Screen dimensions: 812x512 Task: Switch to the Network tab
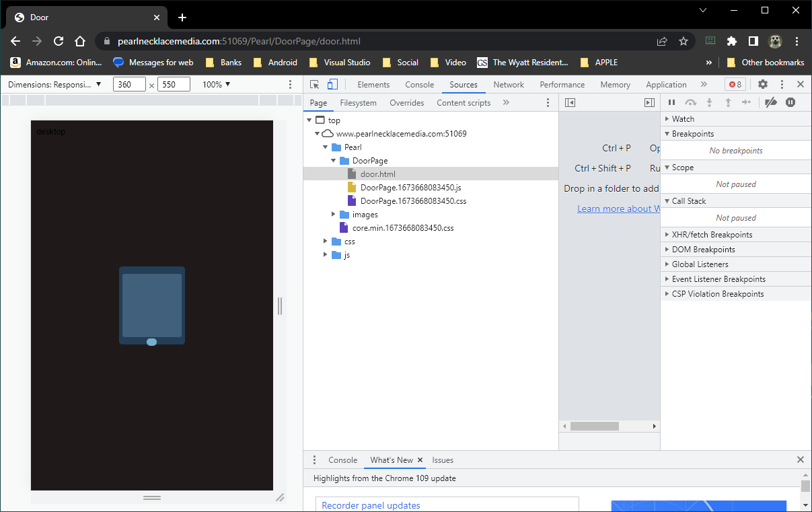pyautogui.click(x=508, y=85)
